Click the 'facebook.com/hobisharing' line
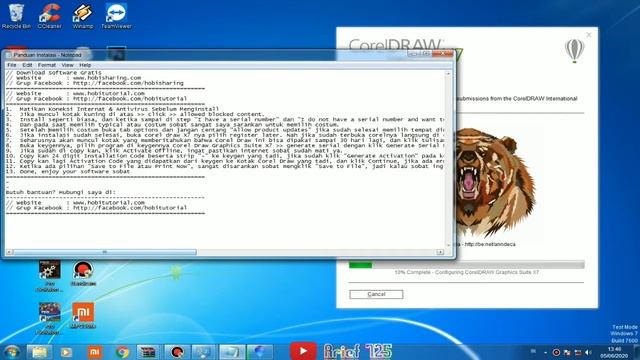This screenshot has width=640, height=360. pyautogui.click(x=95, y=83)
